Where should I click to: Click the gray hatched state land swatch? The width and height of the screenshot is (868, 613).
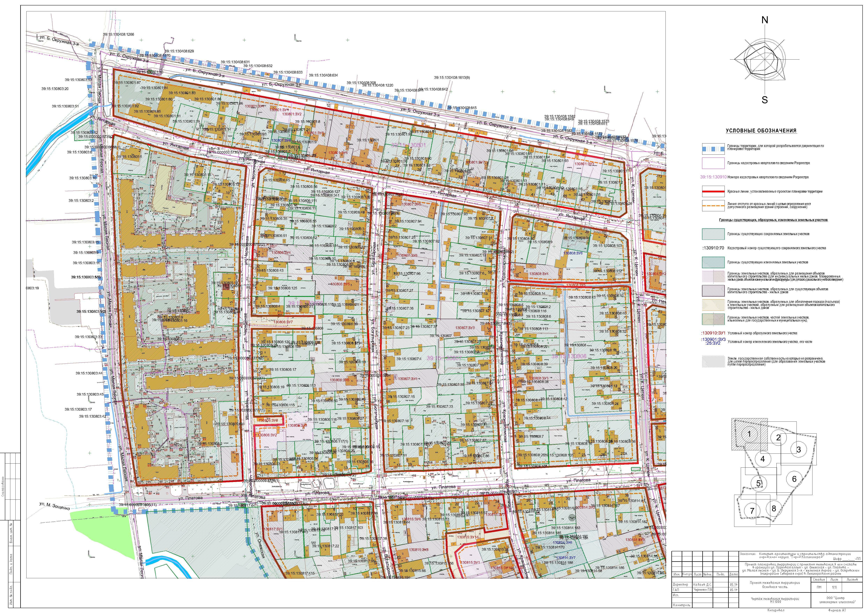tap(713, 361)
